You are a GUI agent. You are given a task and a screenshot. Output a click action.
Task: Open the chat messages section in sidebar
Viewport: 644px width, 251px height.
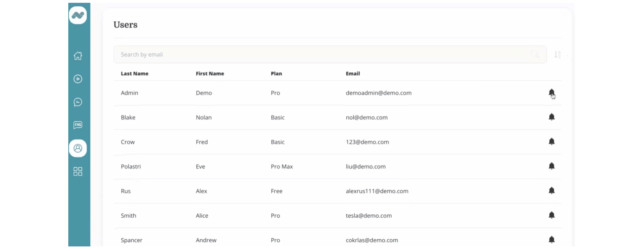[x=78, y=102]
